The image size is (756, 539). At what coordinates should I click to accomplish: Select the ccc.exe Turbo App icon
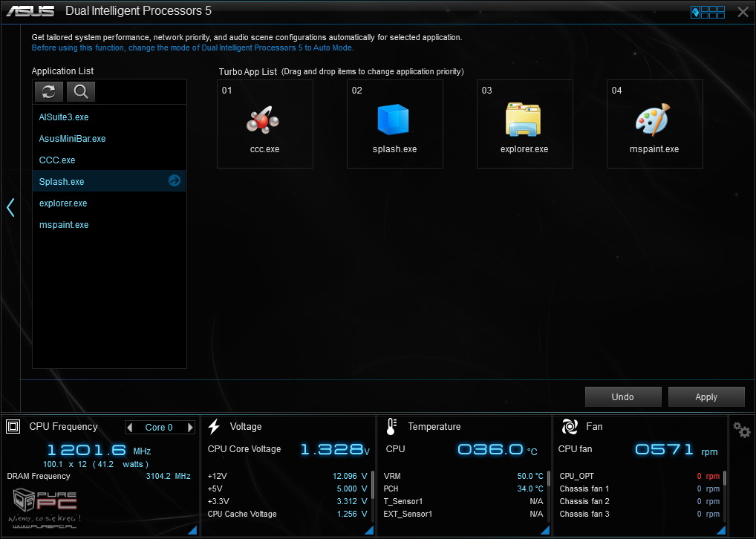pos(263,120)
